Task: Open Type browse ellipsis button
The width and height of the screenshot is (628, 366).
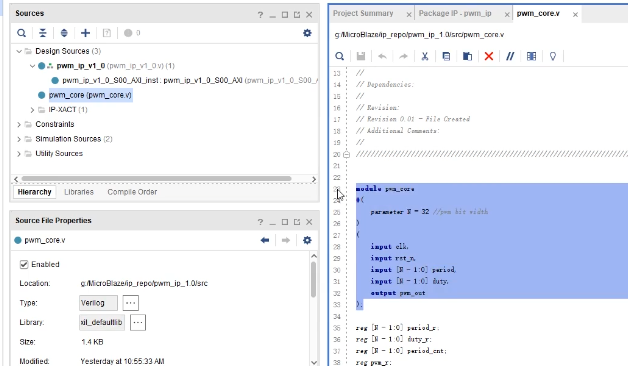Action: 131,303
